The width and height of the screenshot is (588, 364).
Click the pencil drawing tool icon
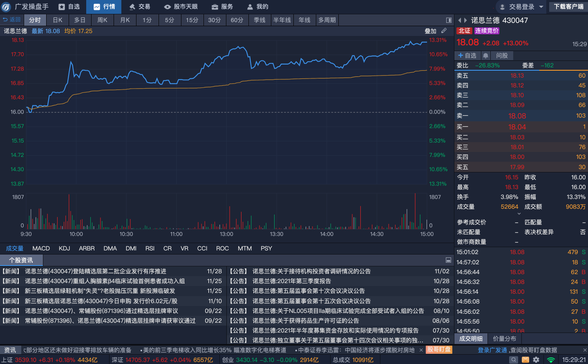(x=444, y=31)
